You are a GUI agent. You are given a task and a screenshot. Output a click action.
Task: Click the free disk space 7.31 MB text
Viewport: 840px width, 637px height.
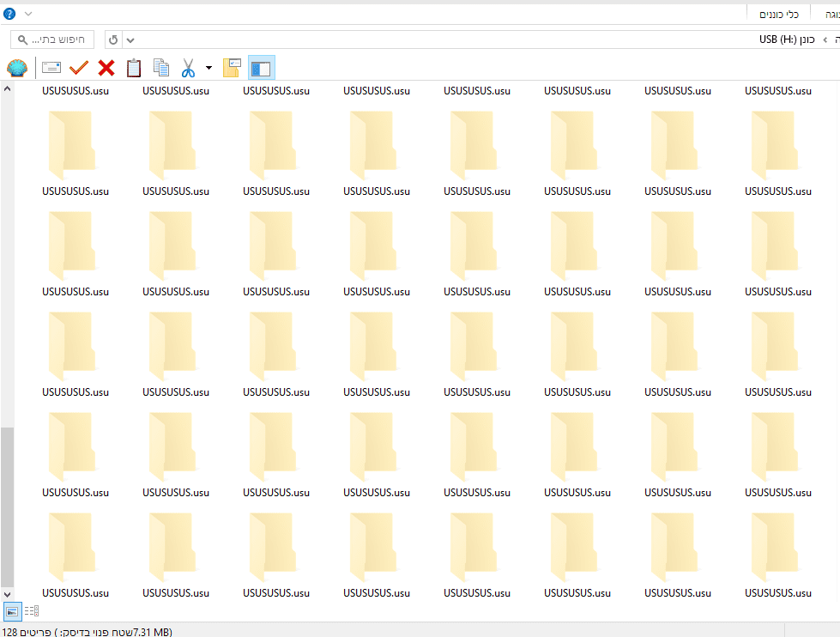click(x=114, y=632)
